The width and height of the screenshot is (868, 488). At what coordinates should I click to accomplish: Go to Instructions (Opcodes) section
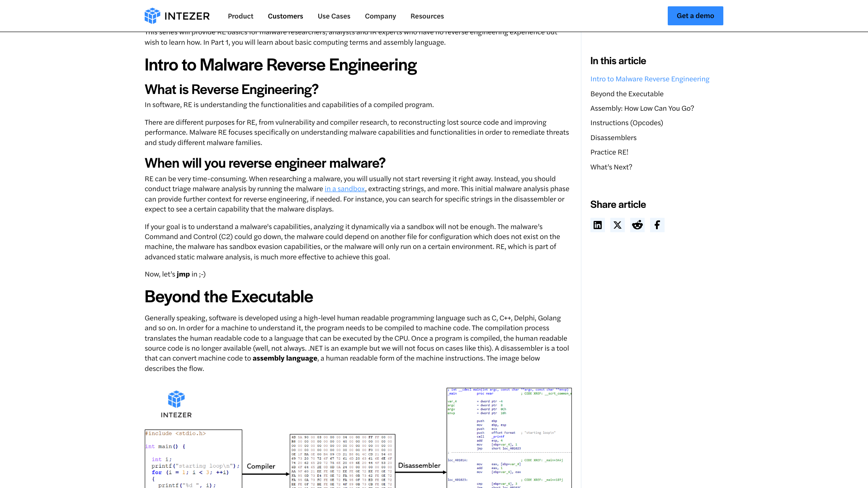[627, 123]
